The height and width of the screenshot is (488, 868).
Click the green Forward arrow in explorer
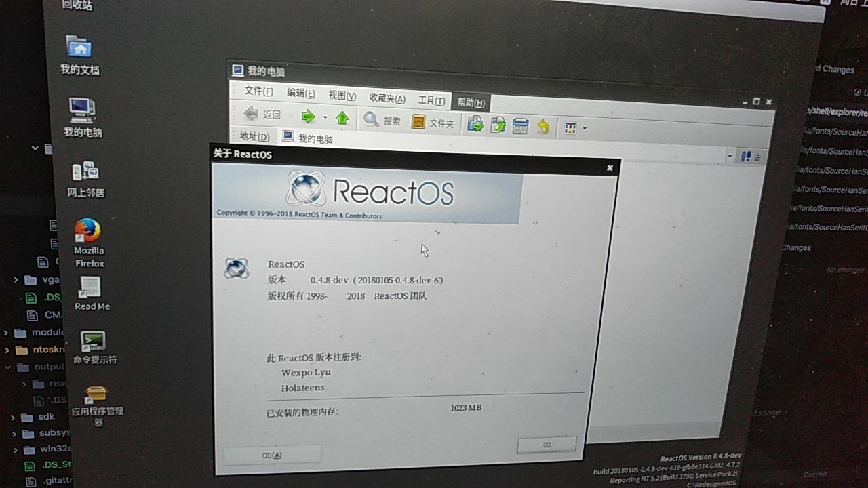(309, 117)
